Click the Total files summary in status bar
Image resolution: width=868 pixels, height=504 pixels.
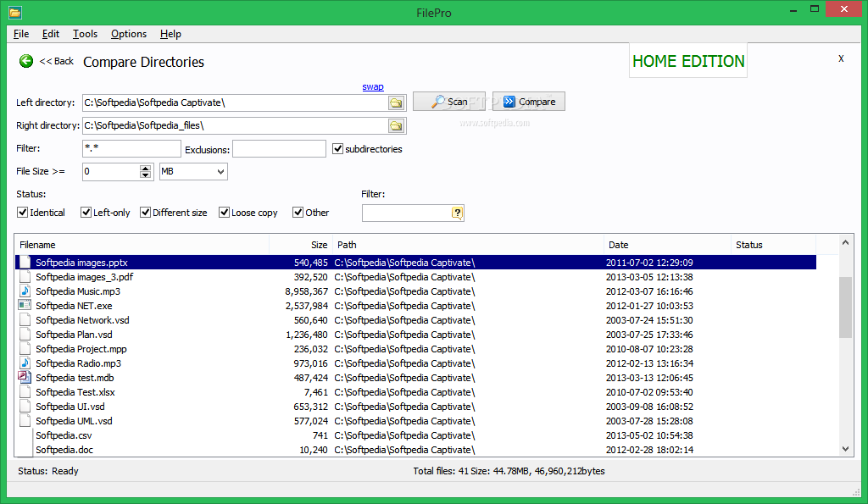tap(509, 471)
